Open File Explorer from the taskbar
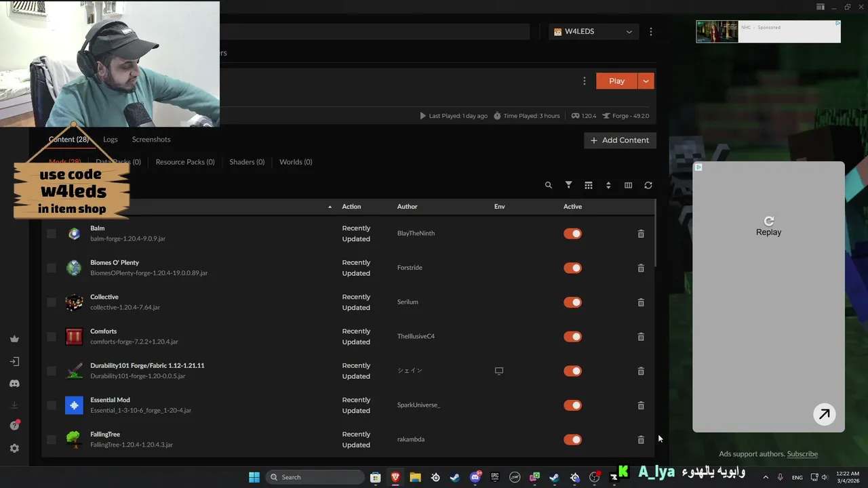The height and width of the screenshot is (488, 868). (x=415, y=477)
